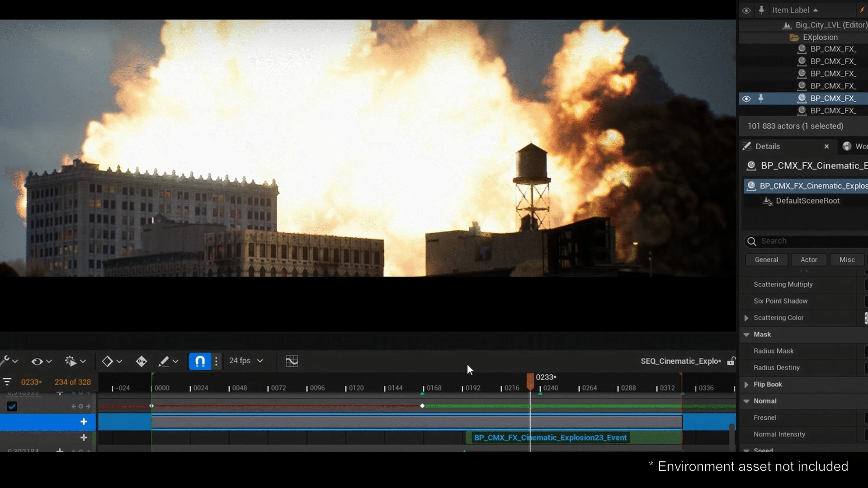Viewport: 868px width, 488px height.
Task: Open the Sequencer settings wrench icon
Action: (6, 361)
